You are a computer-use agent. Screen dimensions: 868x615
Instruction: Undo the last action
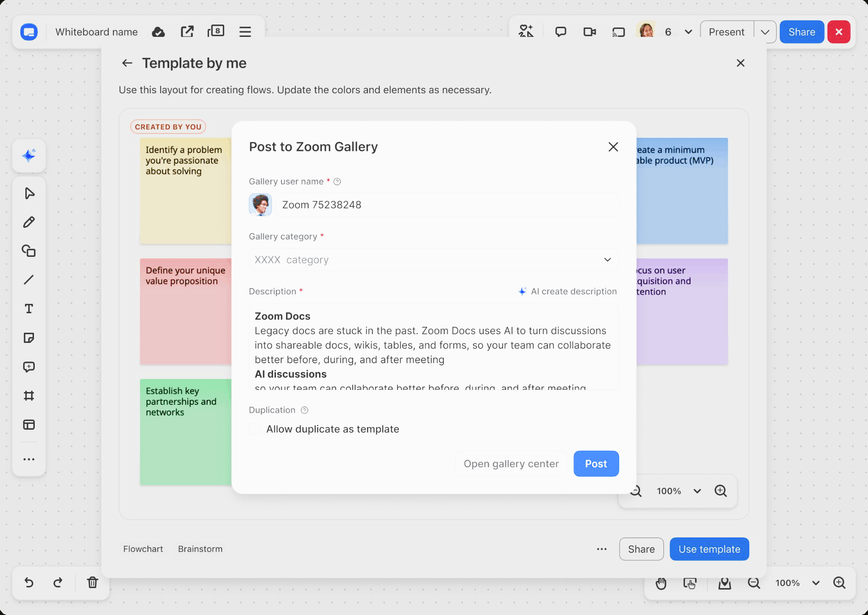(29, 583)
